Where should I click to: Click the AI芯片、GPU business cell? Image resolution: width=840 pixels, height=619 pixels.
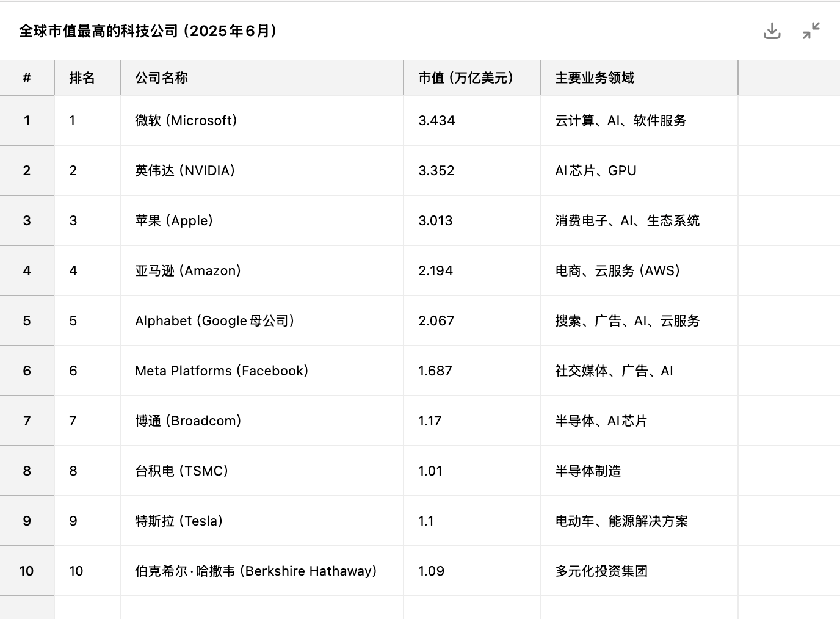pos(639,170)
